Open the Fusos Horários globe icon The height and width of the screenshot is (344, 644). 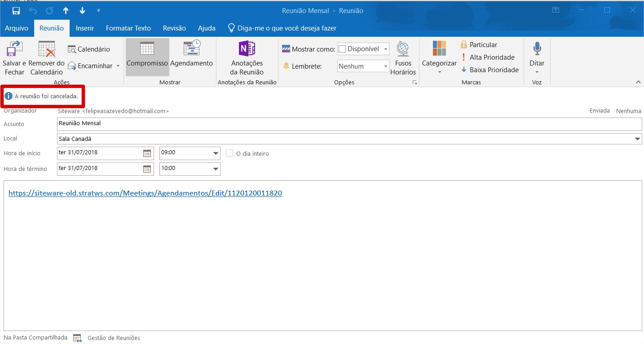[403, 48]
